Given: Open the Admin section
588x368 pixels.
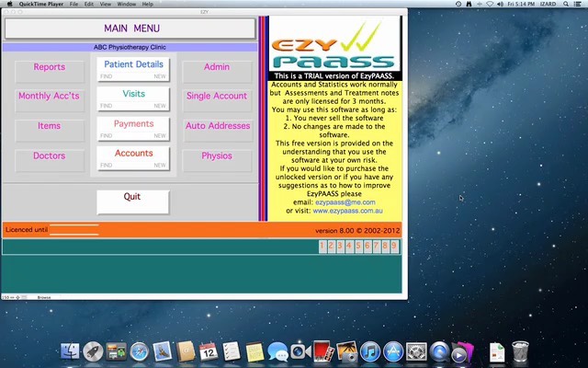Looking at the screenshot, I should [x=217, y=71].
